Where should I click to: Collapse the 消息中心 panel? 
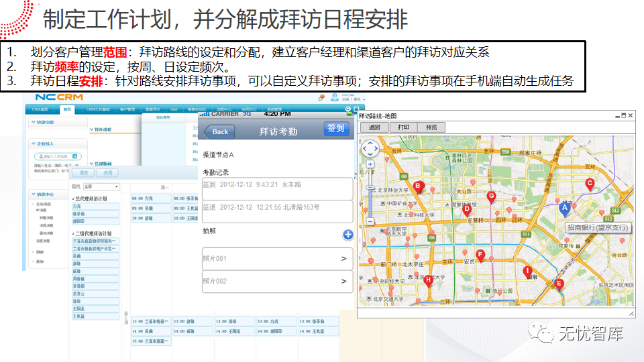pos(34,194)
